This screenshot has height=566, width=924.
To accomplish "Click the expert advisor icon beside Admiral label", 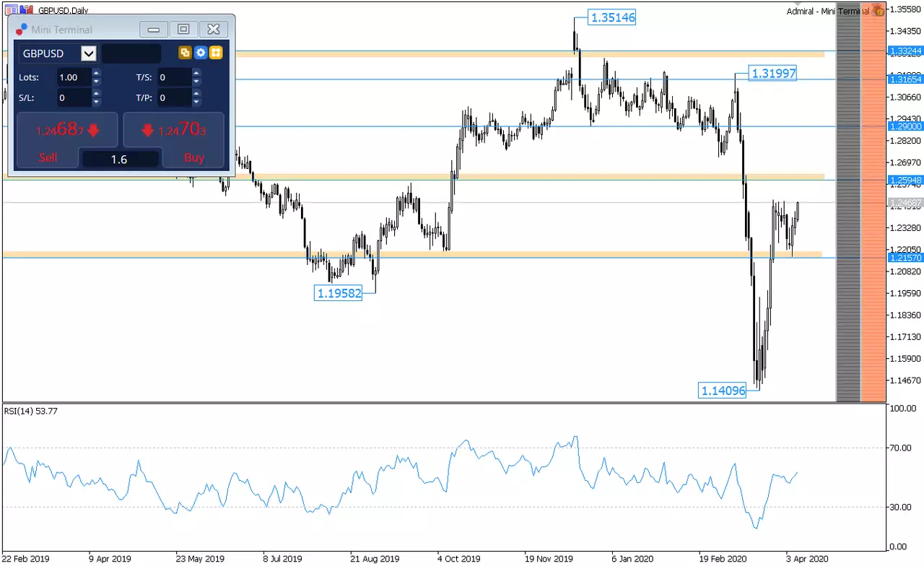I will [x=878, y=10].
